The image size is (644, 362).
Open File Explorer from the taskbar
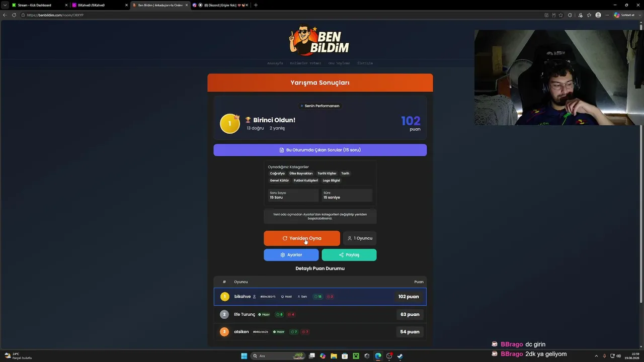click(334, 356)
